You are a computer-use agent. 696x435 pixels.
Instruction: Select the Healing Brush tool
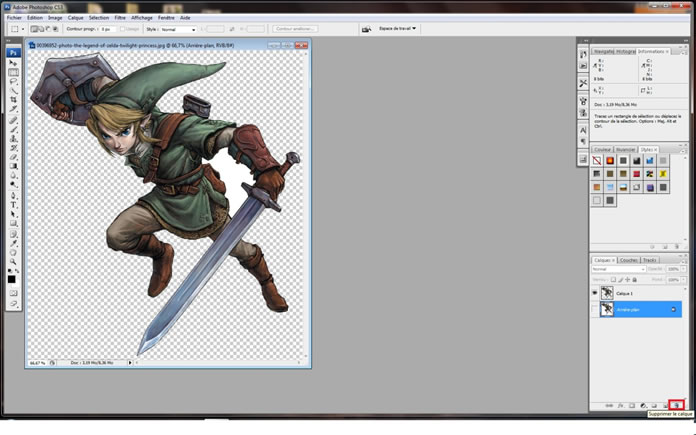[13, 120]
